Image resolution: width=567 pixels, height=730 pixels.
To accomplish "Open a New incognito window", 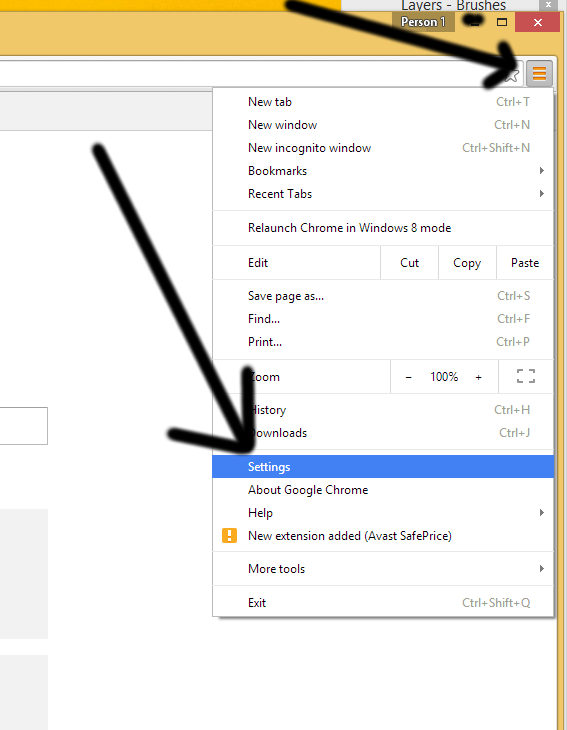I will tap(383, 148).
